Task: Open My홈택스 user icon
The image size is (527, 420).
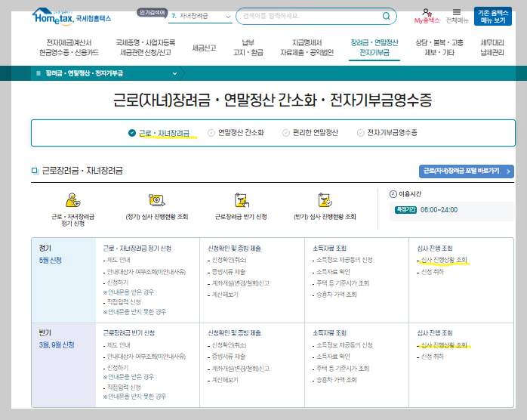Action: [x=427, y=13]
